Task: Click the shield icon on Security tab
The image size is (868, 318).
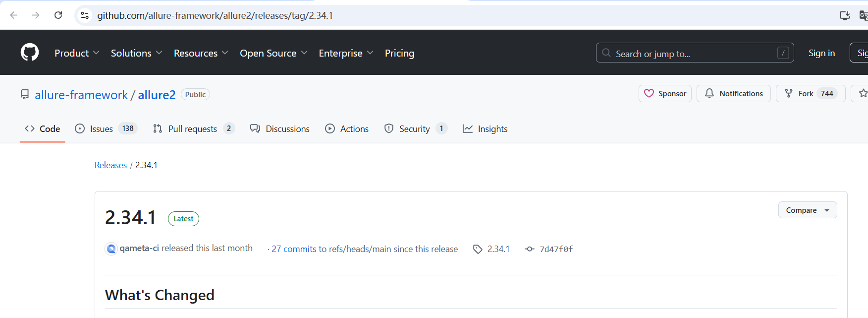Action: pos(389,128)
